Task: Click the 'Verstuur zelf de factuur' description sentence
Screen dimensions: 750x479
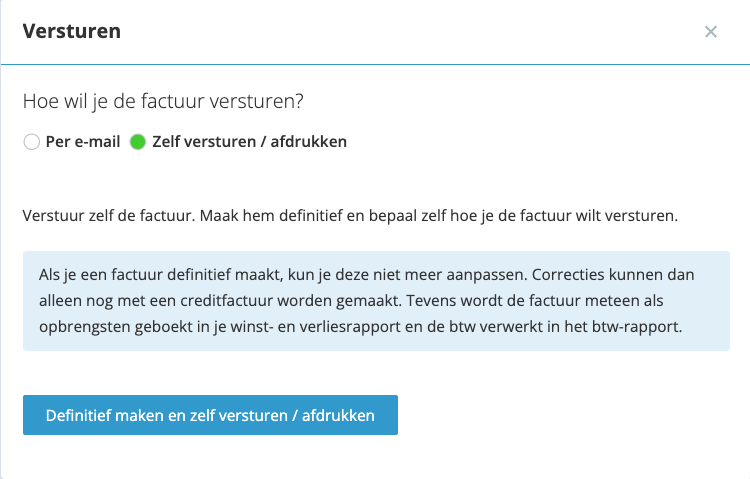Action: coord(109,215)
